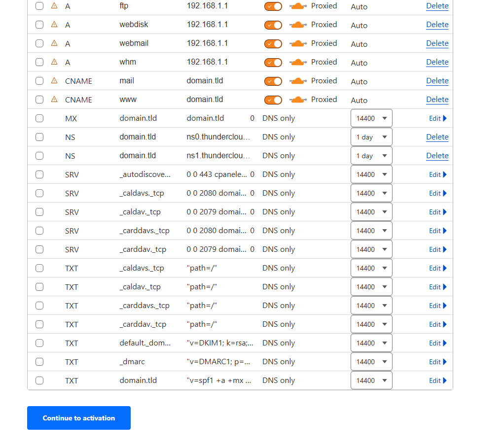Click the warning icon on the www CNAME row

54,100
